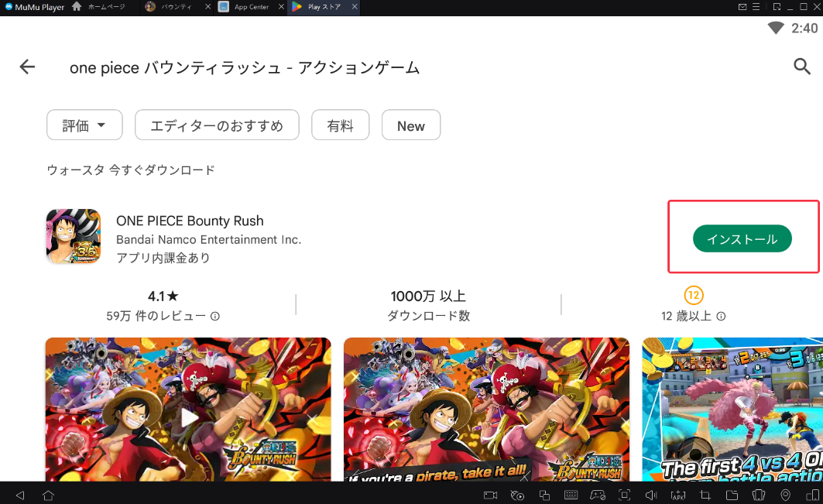Rotate screen with the phone/tablet icon
The image size is (823, 504).
point(812,495)
